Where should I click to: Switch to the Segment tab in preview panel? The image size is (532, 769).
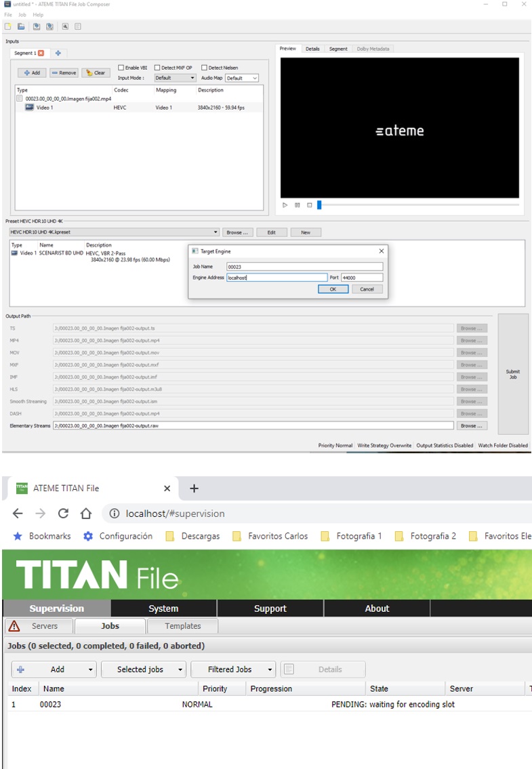pos(338,49)
